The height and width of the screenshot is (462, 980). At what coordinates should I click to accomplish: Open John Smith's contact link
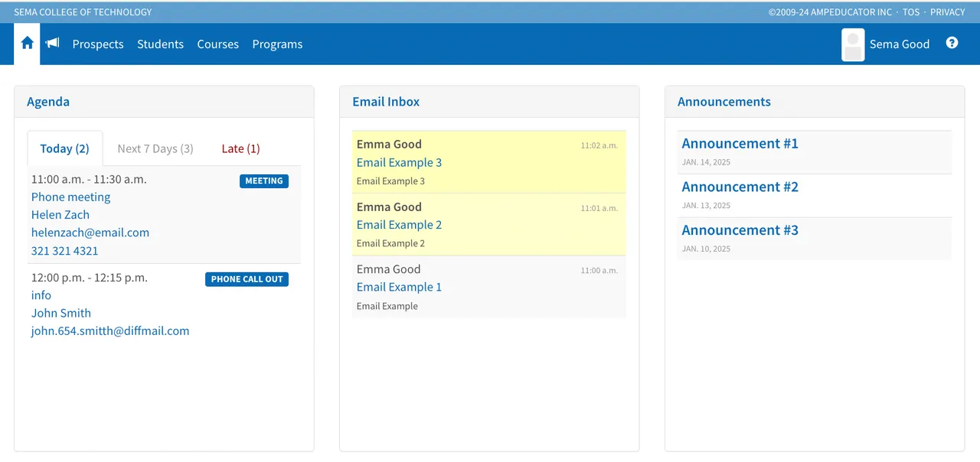[x=61, y=313]
